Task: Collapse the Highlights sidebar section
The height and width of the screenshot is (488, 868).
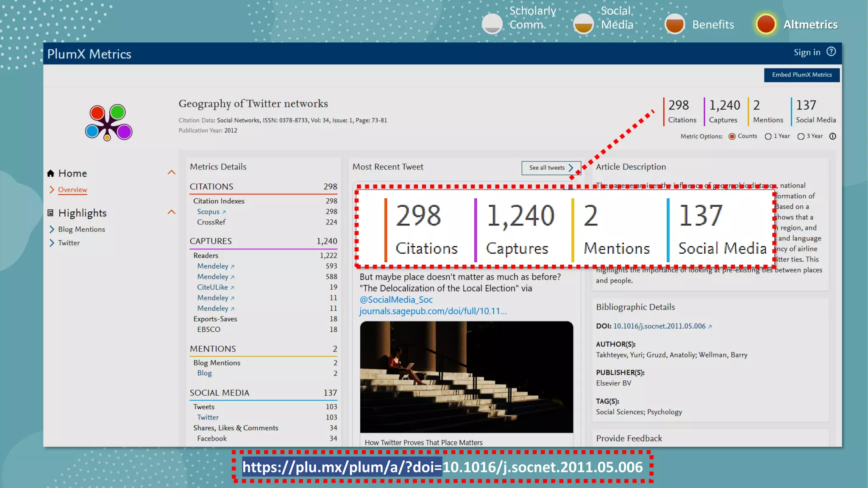Action: [171, 212]
